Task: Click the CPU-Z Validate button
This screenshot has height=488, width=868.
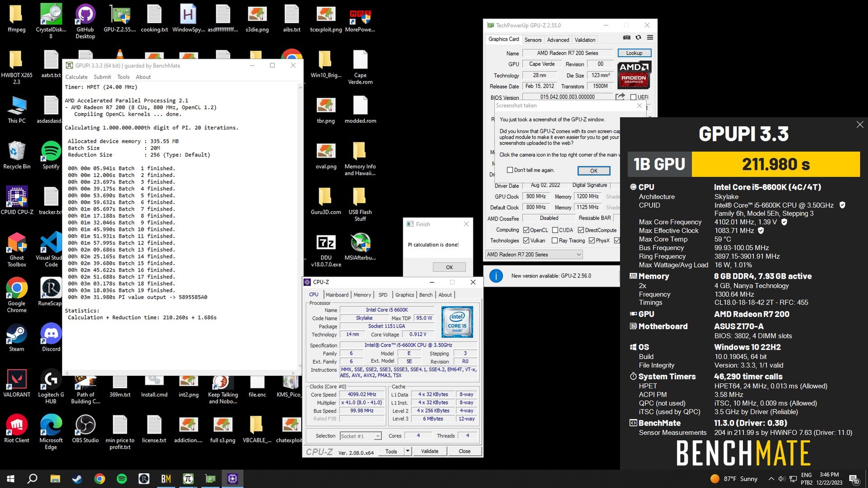Action: tap(429, 451)
